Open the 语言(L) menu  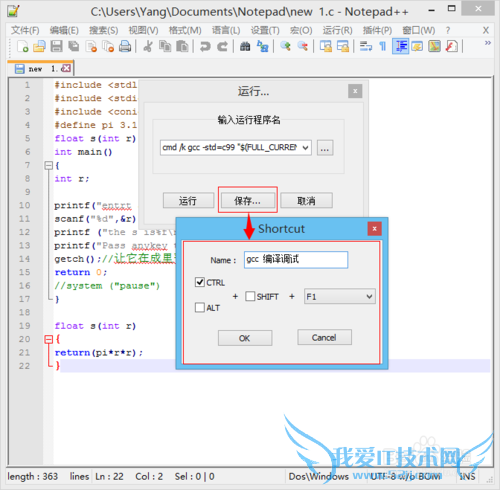226,31
